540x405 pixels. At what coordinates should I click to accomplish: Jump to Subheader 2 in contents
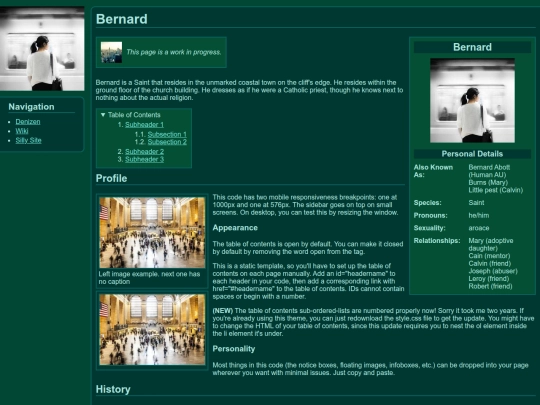click(144, 152)
